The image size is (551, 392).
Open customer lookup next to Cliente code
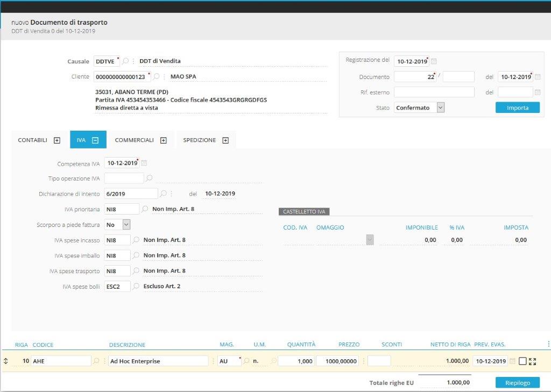(x=156, y=77)
